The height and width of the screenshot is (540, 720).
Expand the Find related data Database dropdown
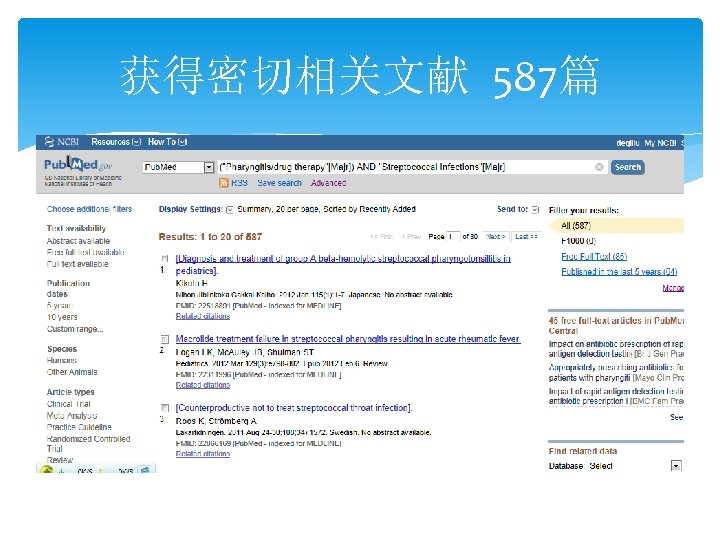pos(676,466)
